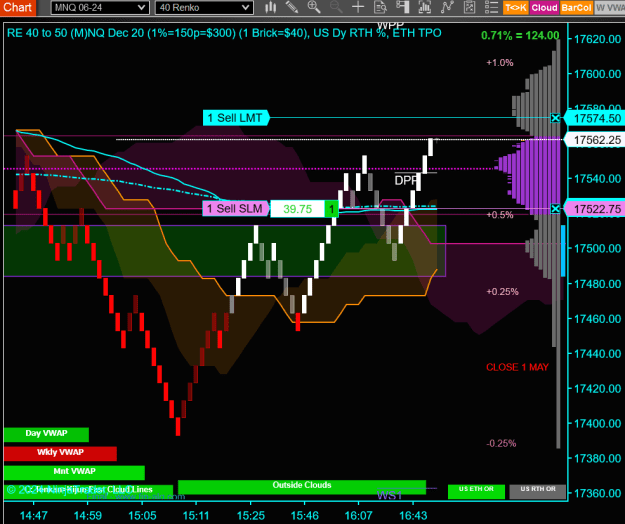625x524 pixels.
Task: Click the +0.5% level label
Action: (500, 215)
